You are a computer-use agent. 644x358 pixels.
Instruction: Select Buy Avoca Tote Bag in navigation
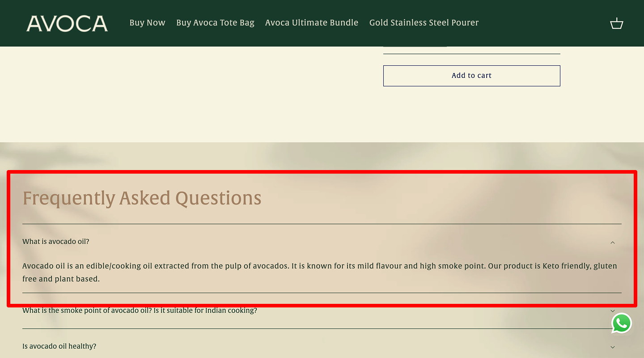click(215, 22)
